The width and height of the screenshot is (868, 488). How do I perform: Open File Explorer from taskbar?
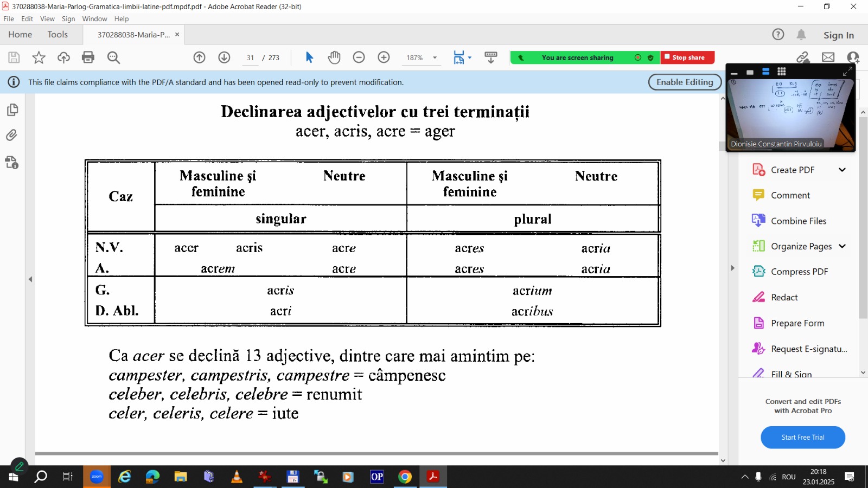pos(181,477)
